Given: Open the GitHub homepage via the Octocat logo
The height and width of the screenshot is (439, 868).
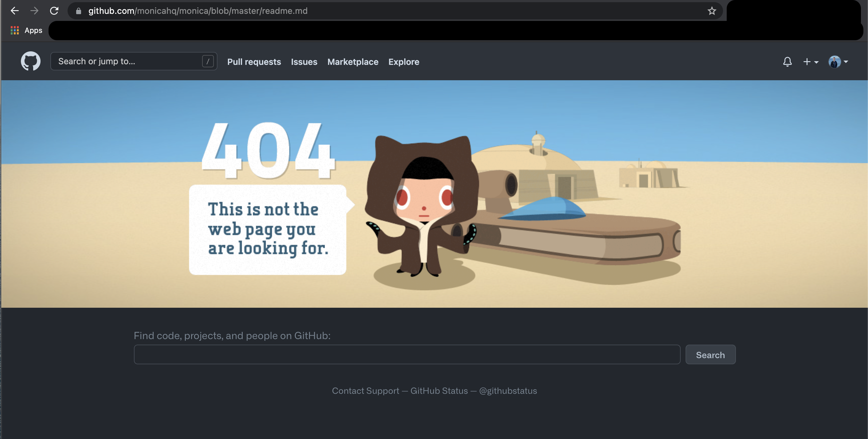Looking at the screenshot, I should click(x=31, y=61).
